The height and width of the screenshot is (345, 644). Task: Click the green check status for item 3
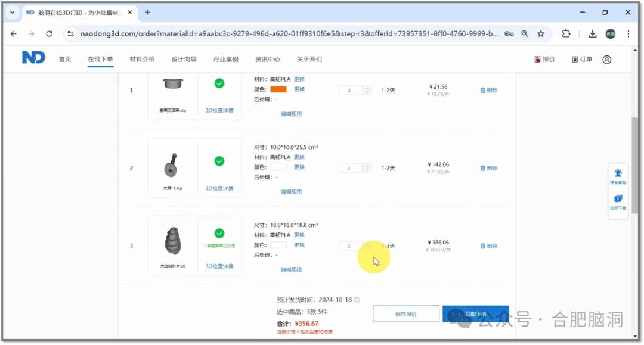219,233
